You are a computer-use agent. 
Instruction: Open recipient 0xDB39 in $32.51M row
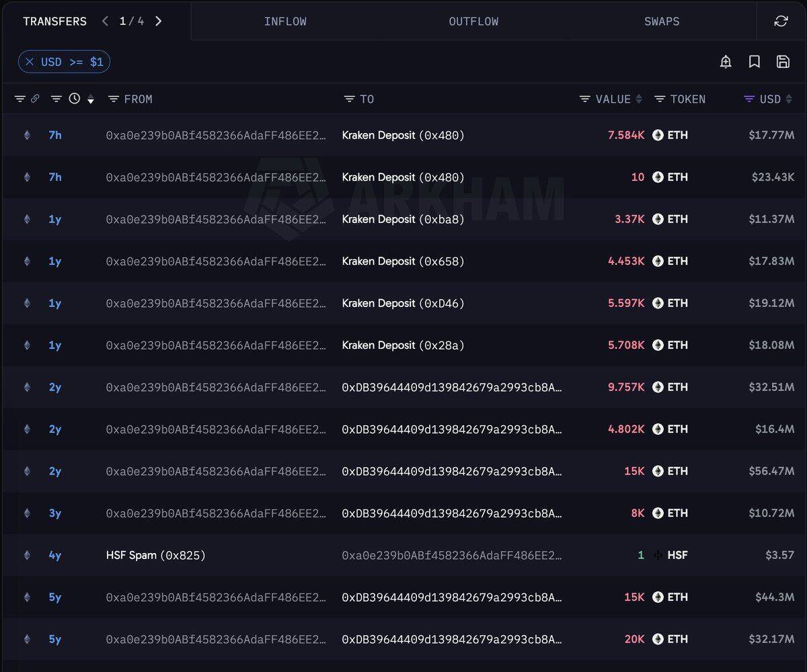tap(452, 387)
